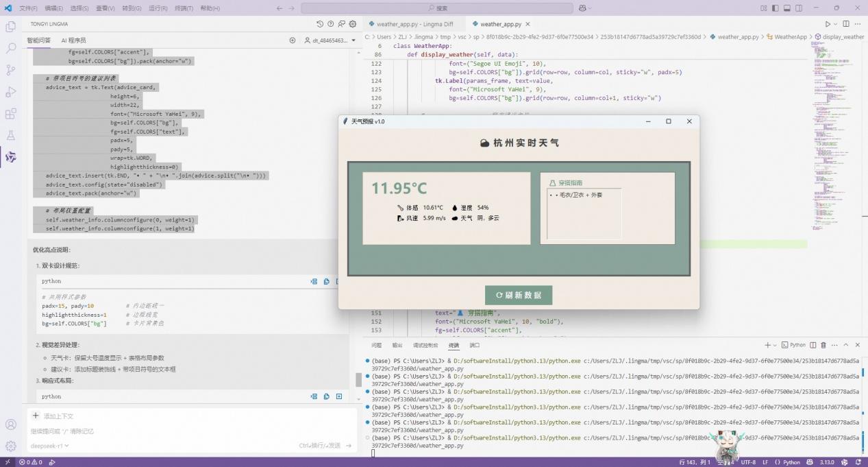Open the Lingma help question-mark icon
Image resolution: width=868 pixels, height=467 pixels.
(x=331, y=24)
